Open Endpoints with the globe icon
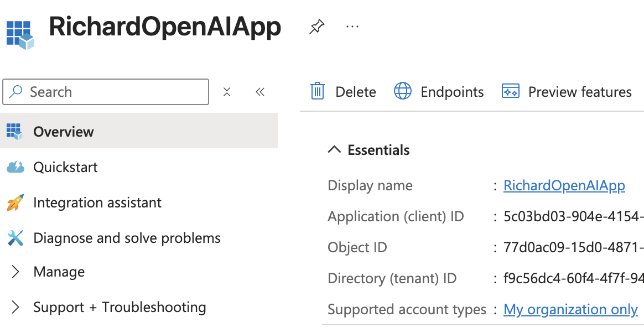The image size is (644, 333). (439, 91)
